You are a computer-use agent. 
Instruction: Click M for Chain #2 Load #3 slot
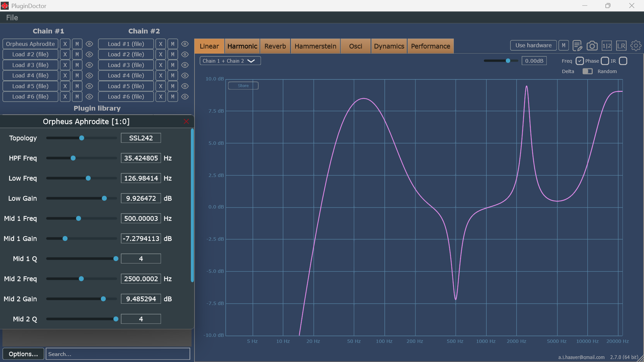click(173, 65)
